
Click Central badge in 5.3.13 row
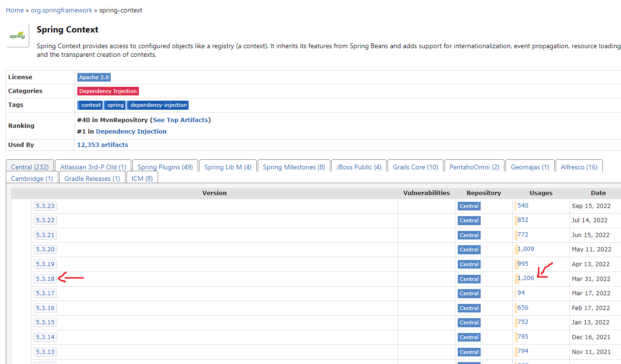(x=469, y=352)
